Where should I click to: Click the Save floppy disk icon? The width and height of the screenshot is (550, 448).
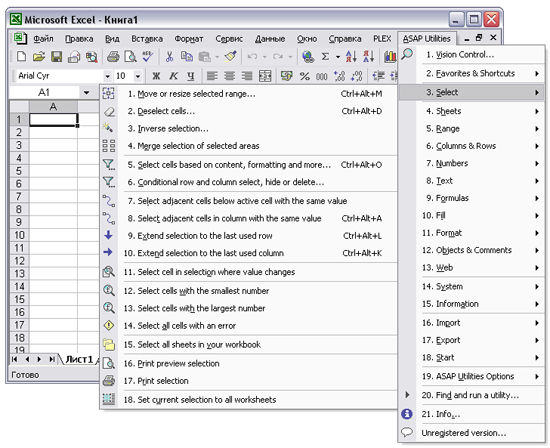click(x=56, y=56)
